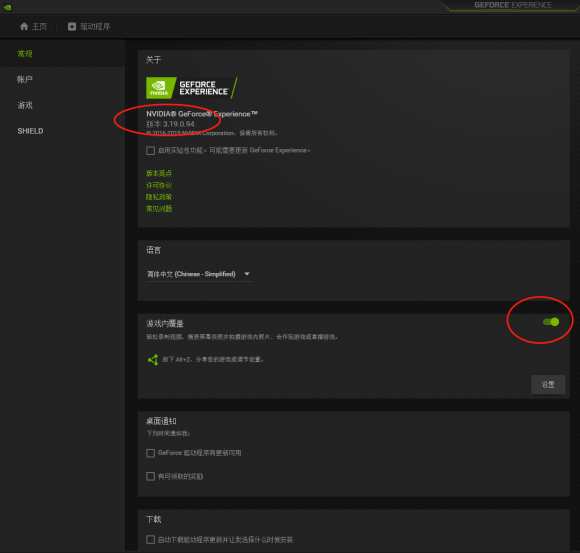Select 游戏 in the settings sidebar

click(25, 105)
